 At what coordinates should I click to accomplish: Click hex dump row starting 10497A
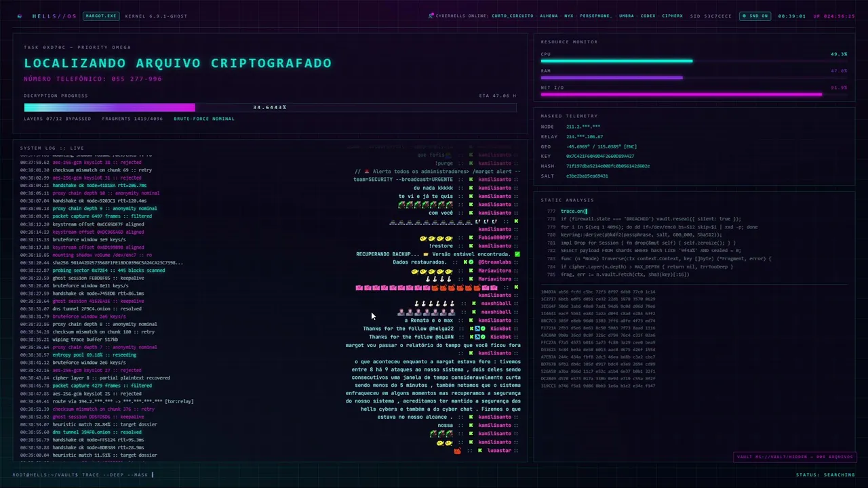pyautogui.click(x=597, y=291)
